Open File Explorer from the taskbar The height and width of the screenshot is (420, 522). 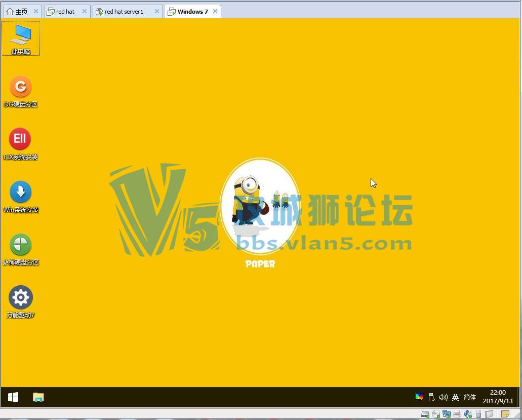38,397
